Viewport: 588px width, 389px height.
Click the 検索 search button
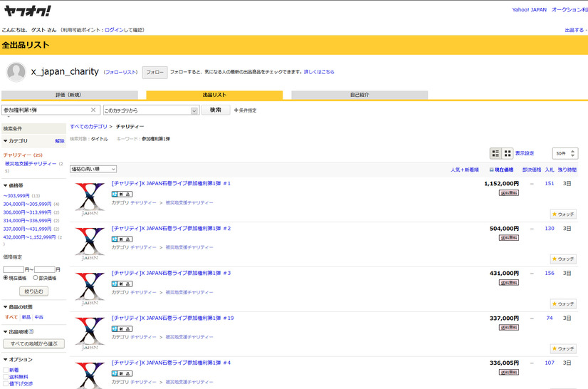[x=216, y=110]
